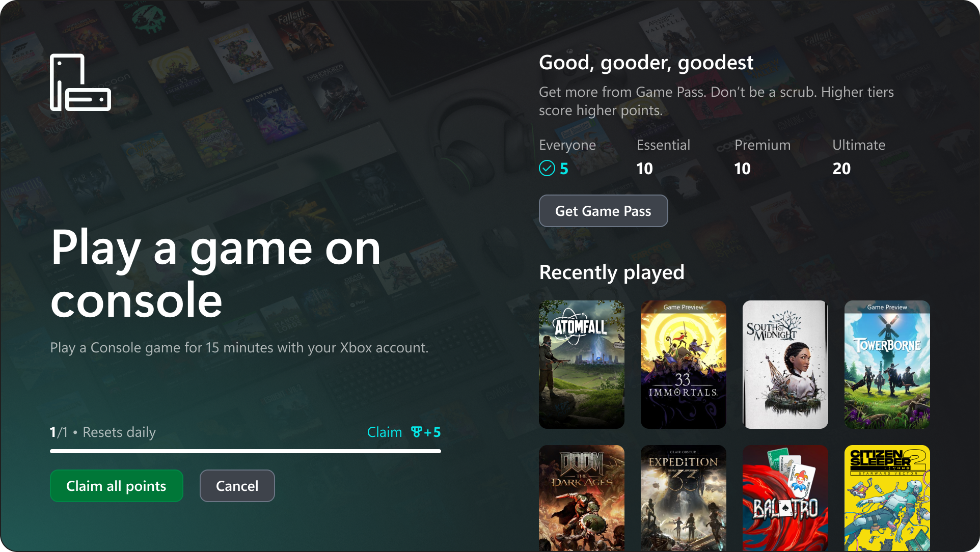Click the Get Game Pass button
The image size is (980, 552).
click(603, 211)
